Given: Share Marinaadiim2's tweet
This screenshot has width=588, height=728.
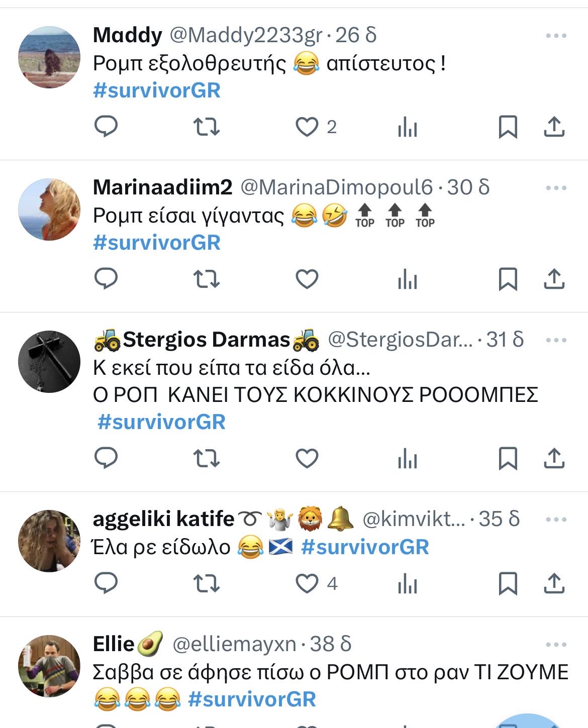Looking at the screenshot, I should [x=554, y=279].
